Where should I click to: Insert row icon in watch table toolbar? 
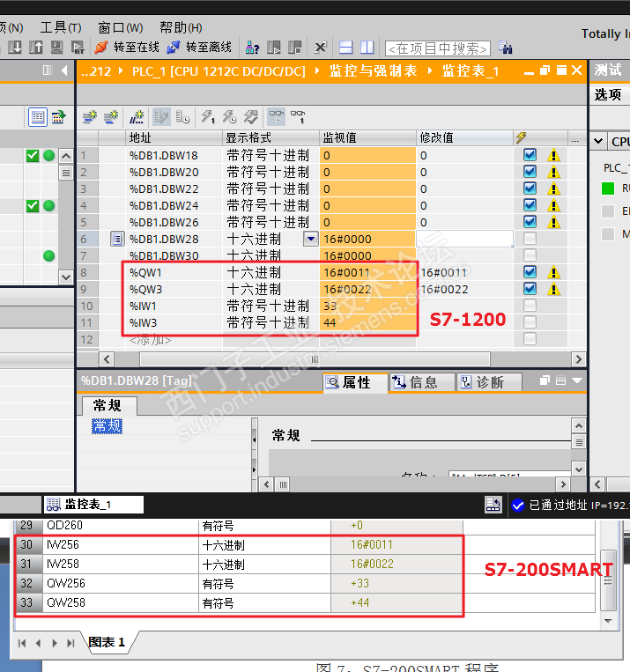point(90,116)
